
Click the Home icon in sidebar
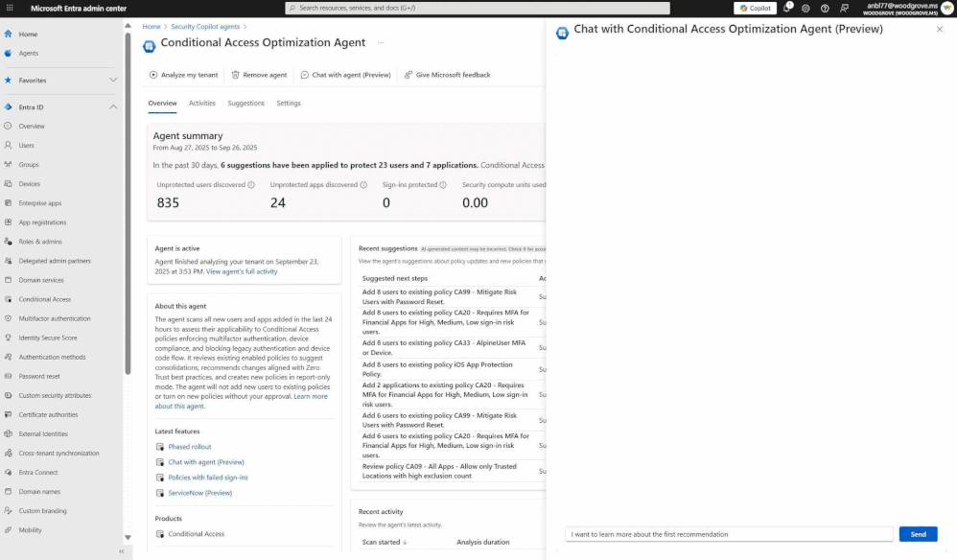8,35
